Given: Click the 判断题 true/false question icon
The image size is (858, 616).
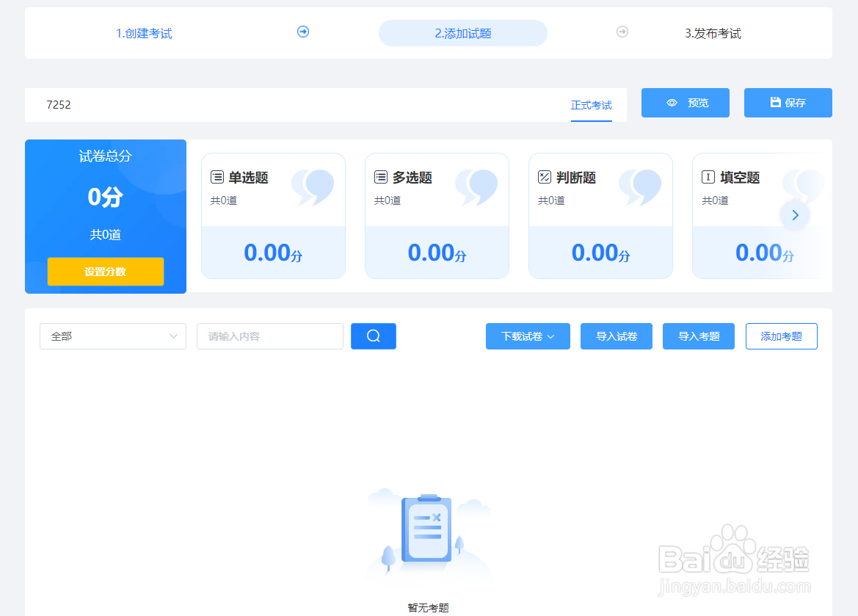Looking at the screenshot, I should coord(545,176).
